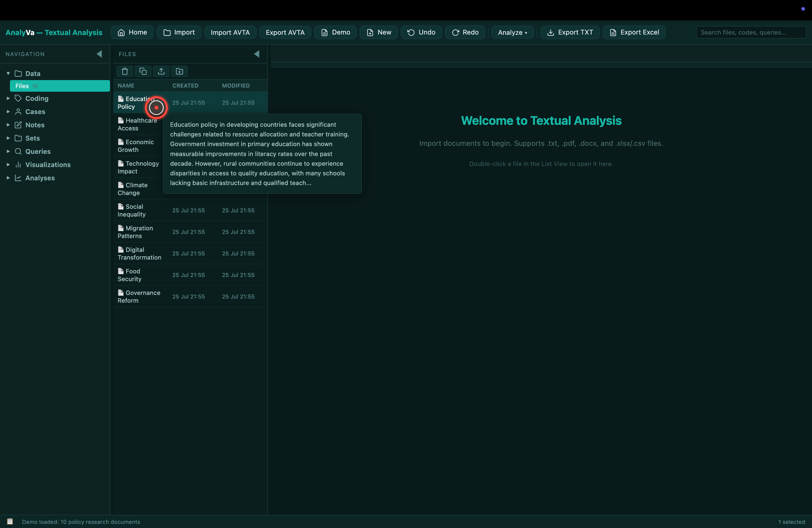
Task: Click the '1 selected' status bar text
Action: (792, 522)
